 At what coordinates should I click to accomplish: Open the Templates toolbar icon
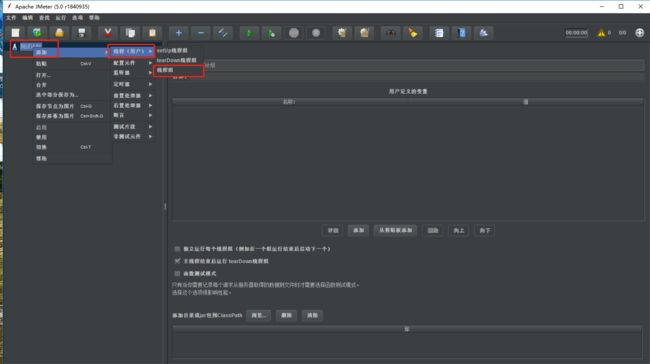coord(37,33)
